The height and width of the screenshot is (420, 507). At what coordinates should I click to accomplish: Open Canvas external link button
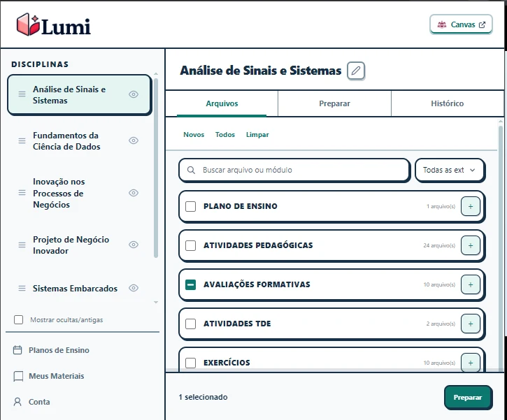point(461,24)
